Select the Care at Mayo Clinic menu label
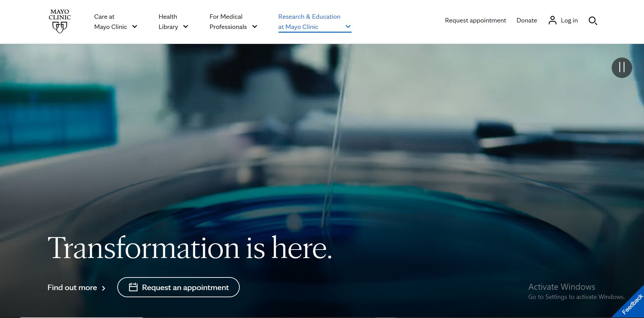 point(110,22)
